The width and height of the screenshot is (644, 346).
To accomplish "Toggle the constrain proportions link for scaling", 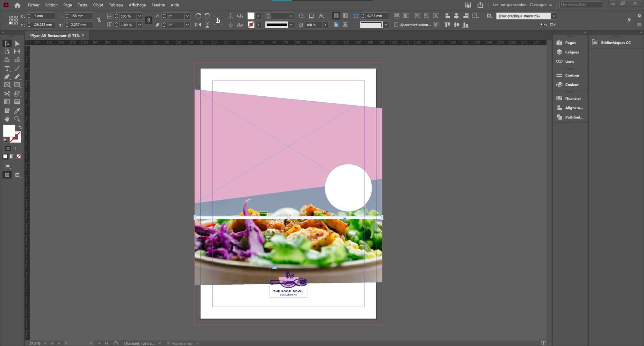I will (x=148, y=20).
